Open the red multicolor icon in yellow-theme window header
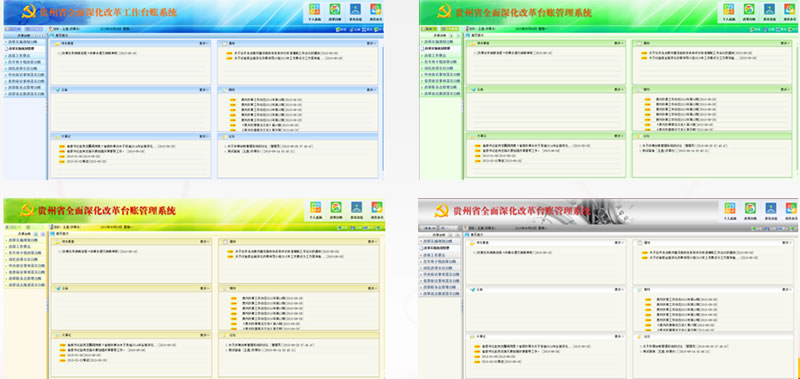The width and height of the screenshot is (800, 379). (x=377, y=207)
